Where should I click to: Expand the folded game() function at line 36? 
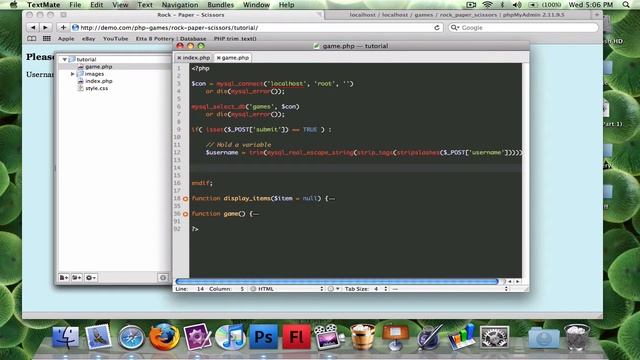[185, 214]
